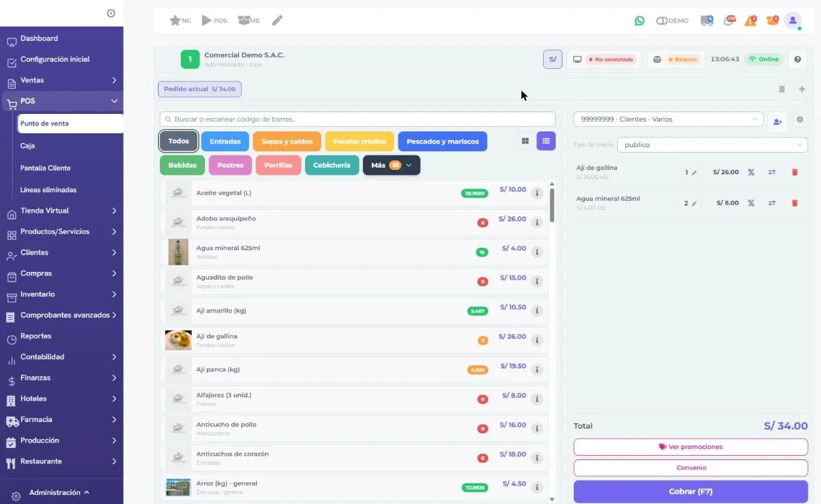Open WhatsApp icon in top bar
Viewport: 821px width, 504px height.
(640, 20)
